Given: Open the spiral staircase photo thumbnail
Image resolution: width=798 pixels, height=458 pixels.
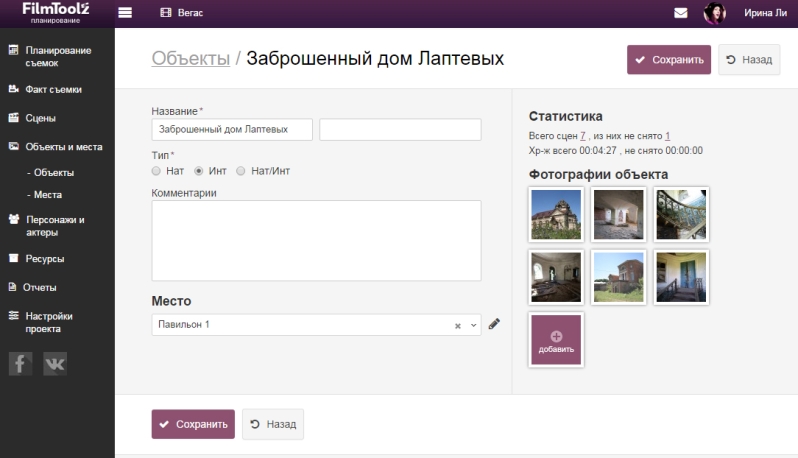Looking at the screenshot, I should [681, 214].
